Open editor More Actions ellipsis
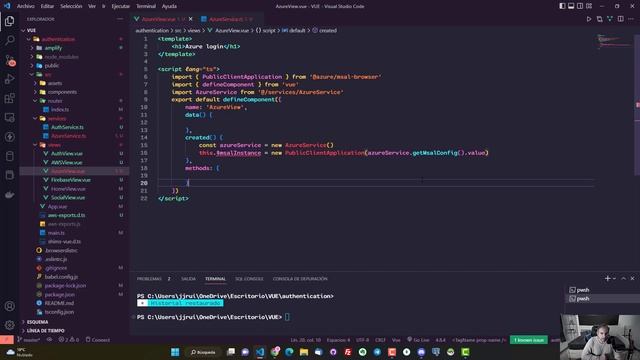The image size is (640, 360). [631, 19]
